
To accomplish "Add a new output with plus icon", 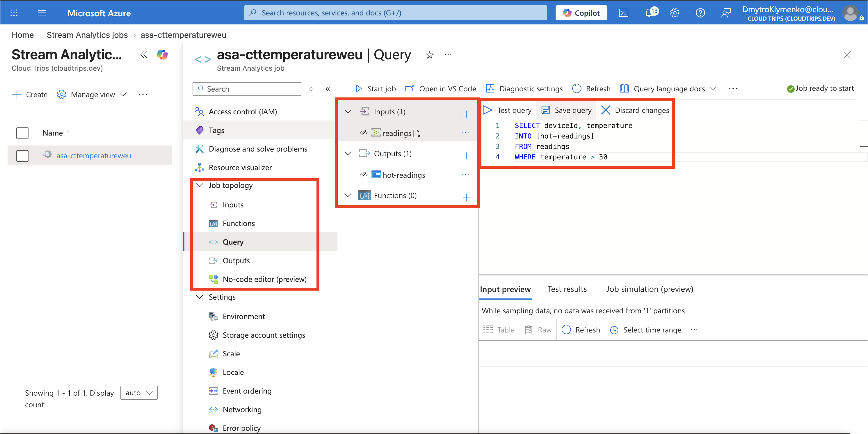I will tap(466, 156).
